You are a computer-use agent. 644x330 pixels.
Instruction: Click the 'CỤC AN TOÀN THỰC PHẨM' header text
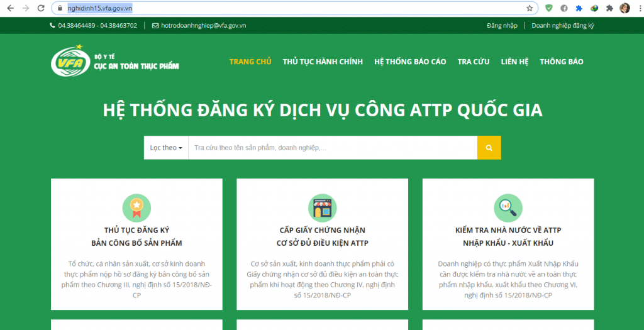coord(136,66)
